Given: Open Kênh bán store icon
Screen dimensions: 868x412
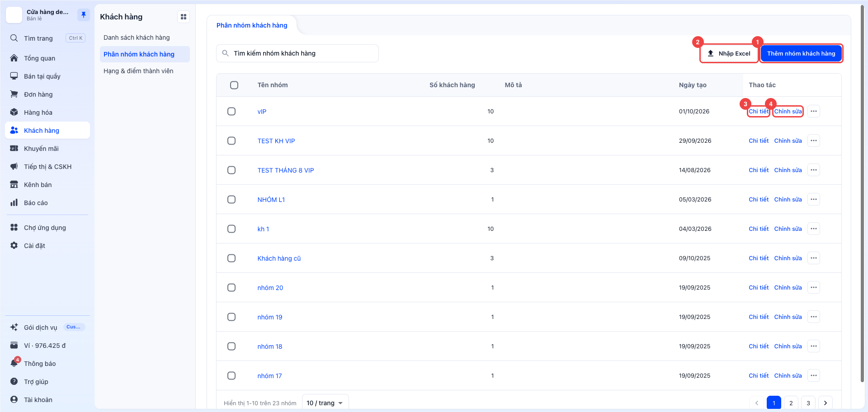Looking at the screenshot, I should click(x=14, y=184).
